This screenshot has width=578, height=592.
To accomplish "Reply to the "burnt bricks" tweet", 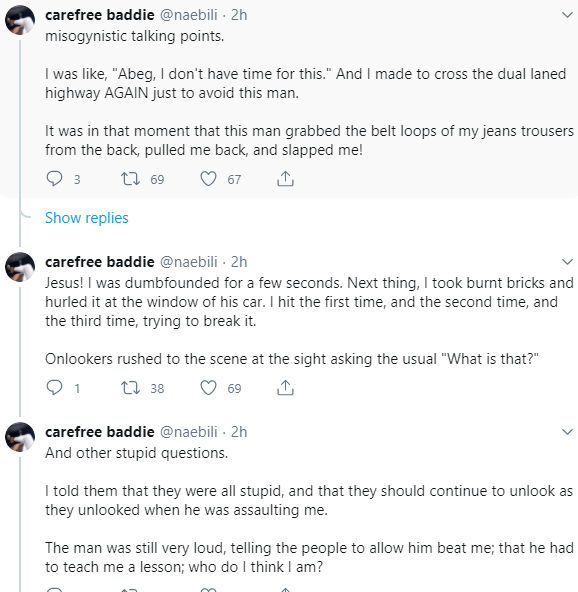I will pos(54,388).
